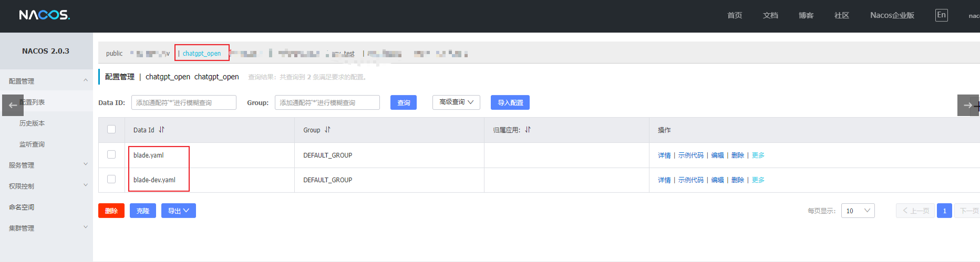The height and width of the screenshot is (262, 980).
Task: Tick the checkbox for blade-dev.yaml
Action: click(111, 179)
